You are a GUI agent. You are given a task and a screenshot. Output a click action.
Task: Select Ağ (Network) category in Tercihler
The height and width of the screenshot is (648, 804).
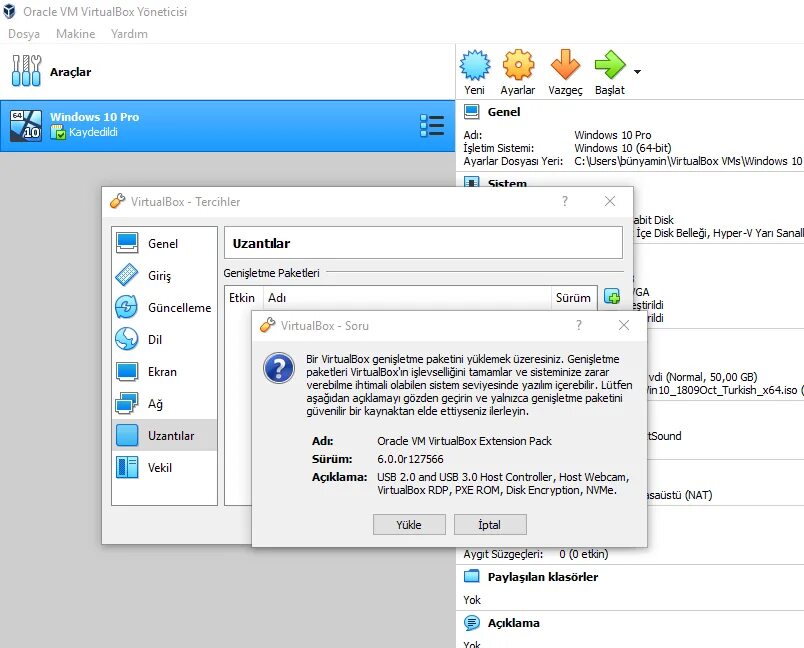point(164,404)
